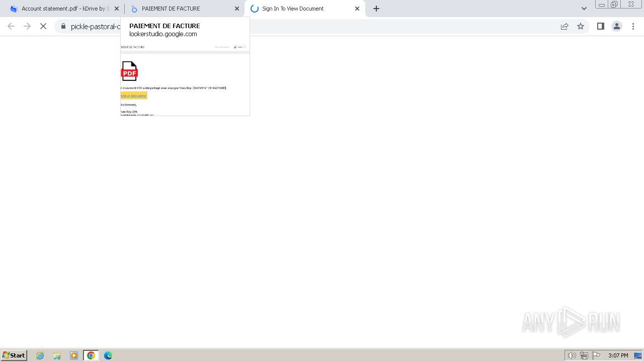This screenshot has height=362, width=644.
Task: Close the PAIEMENT DE FACTURE tab
Action: pos(237,9)
